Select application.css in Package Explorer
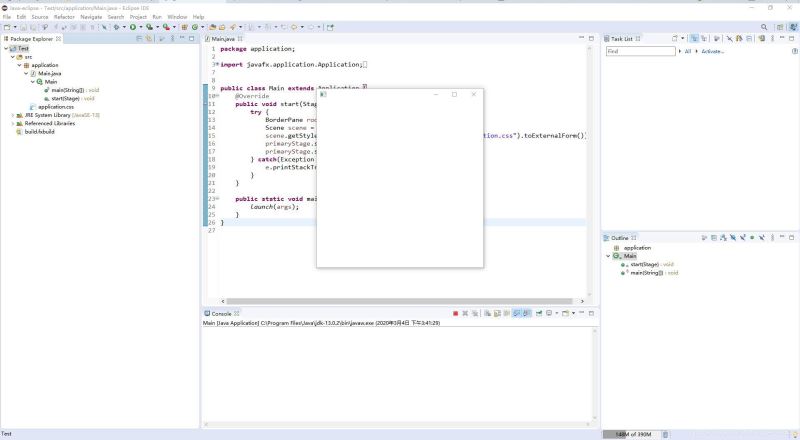This screenshot has width=800, height=440. coord(55,107)
